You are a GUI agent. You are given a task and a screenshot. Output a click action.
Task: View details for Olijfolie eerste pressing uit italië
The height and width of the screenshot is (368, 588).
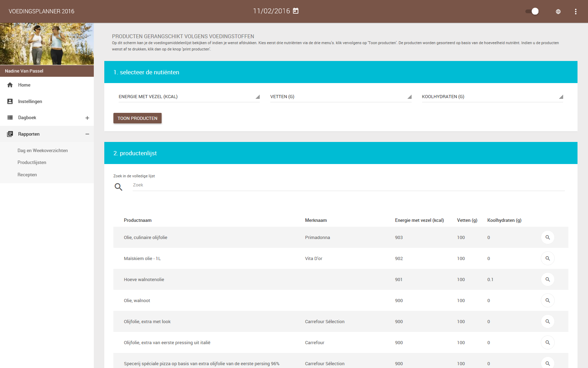pos(548,342)
